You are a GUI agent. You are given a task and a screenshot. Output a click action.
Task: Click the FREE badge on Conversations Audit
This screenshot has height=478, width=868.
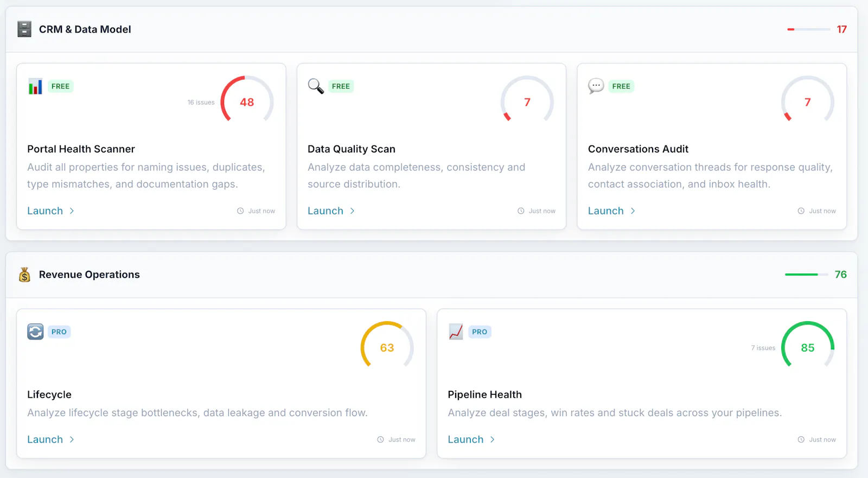pyautogui.click(x=621, y=86)
